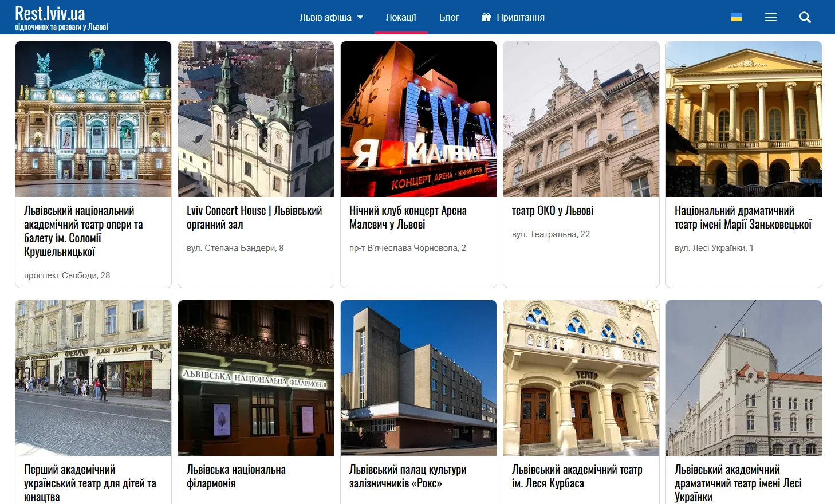The width and height of the screenshot is (835, 504).
Task: Switch to the Локації tab
Action: point(401,17)
